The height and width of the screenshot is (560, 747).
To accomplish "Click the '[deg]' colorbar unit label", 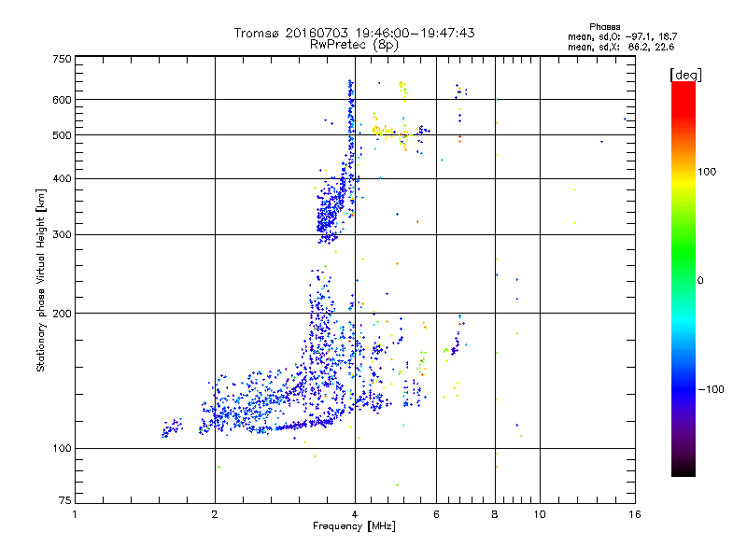I will tap(685, 75).
